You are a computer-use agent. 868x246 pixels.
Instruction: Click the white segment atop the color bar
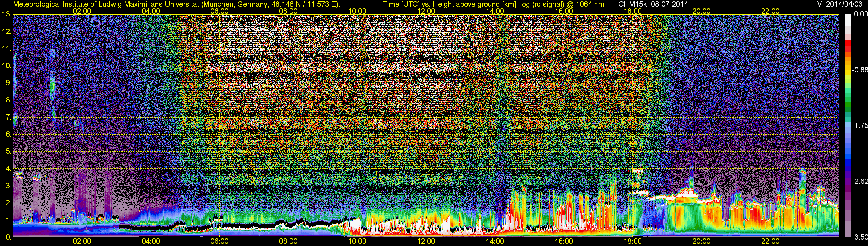[848, 21]
